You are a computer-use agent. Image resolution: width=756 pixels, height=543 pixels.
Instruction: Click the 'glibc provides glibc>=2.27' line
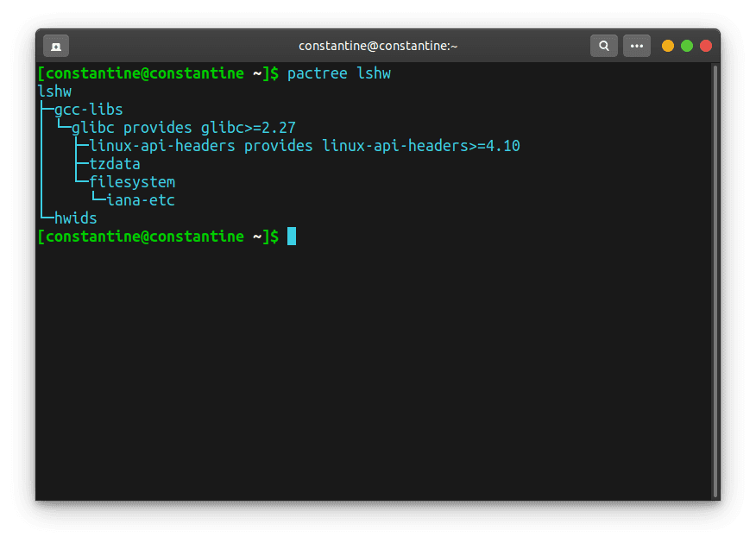coord(183,128)
